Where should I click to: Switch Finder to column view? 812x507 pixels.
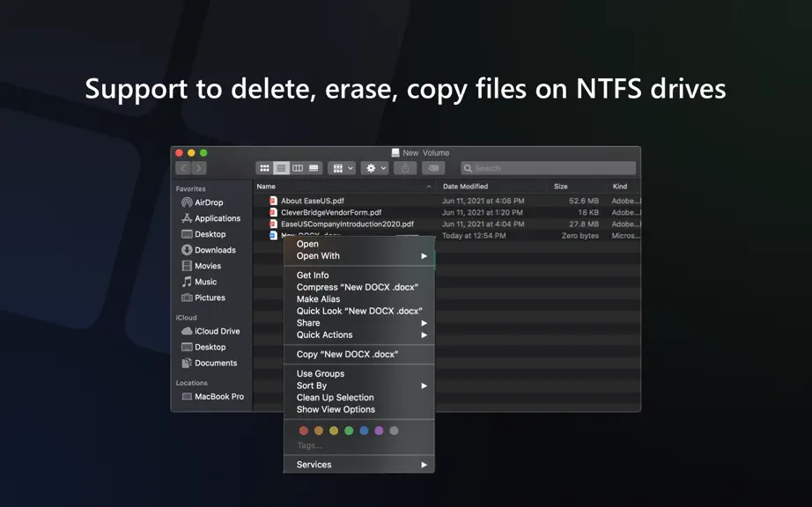(298, 168)
